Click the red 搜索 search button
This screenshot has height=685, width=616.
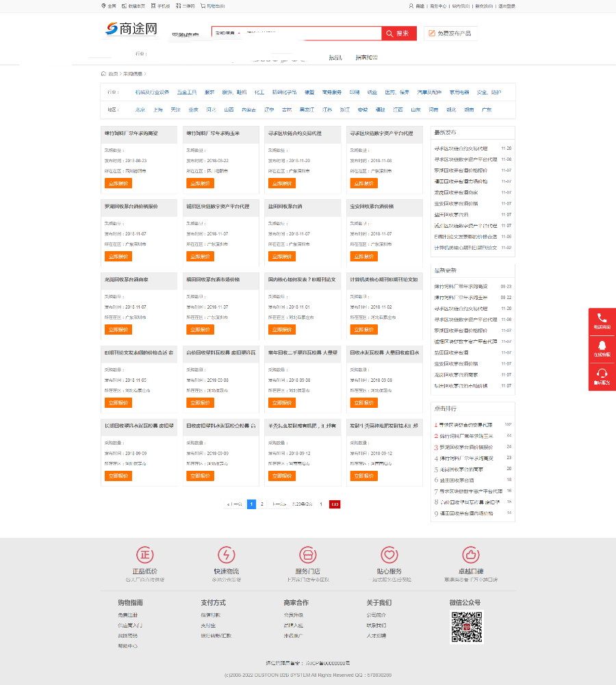coord(399,34)
